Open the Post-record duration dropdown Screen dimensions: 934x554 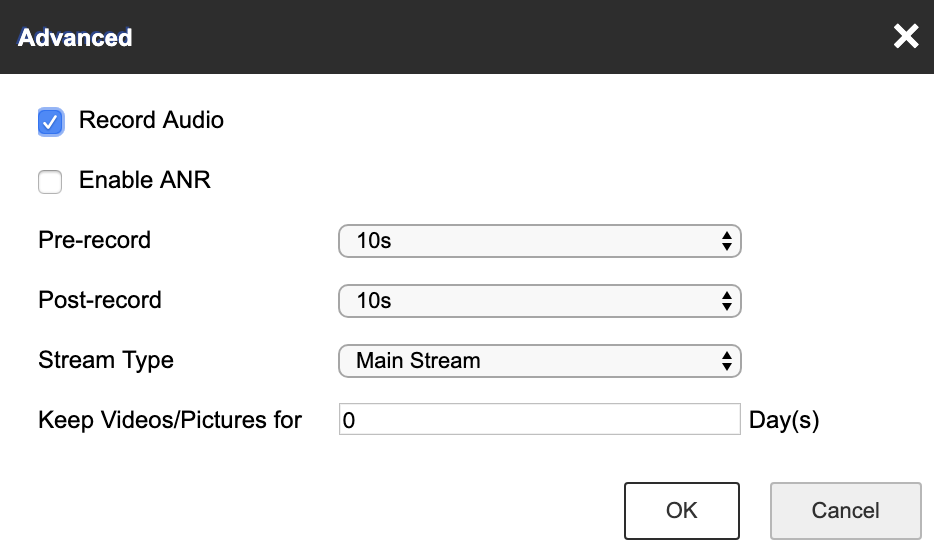click(539, 301)
